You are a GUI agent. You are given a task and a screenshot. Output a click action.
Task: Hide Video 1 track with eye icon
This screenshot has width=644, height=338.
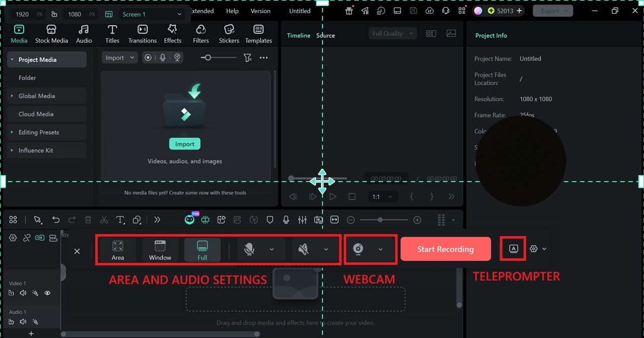coord(47,293)
